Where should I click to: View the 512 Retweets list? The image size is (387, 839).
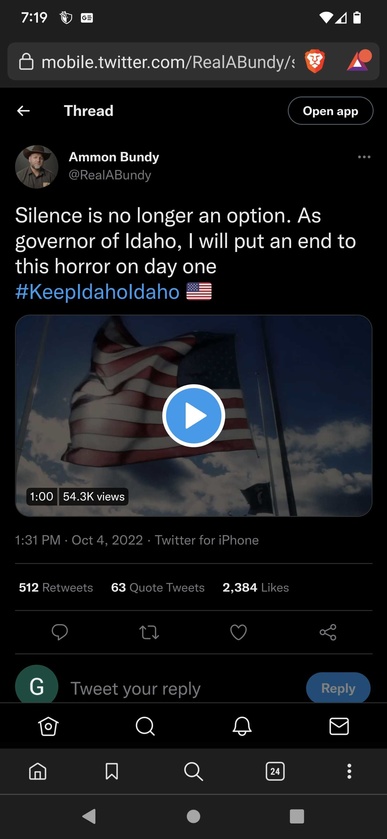tap(56, 588)
